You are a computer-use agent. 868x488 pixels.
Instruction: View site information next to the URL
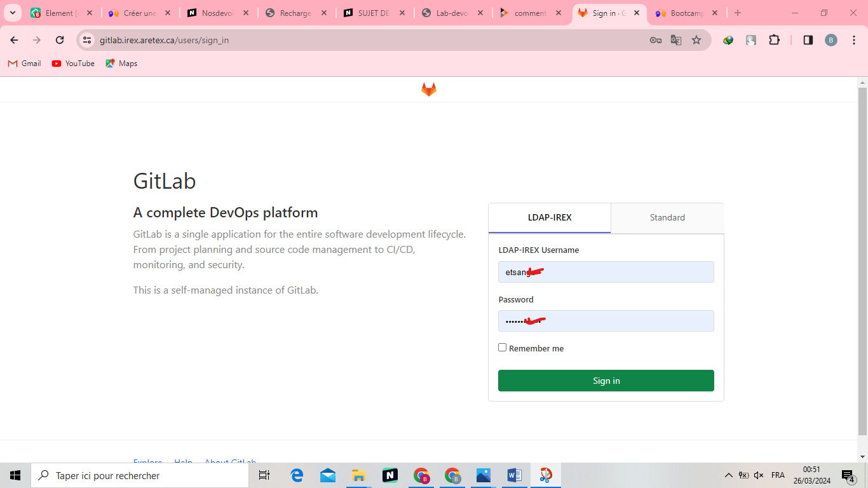[x=88, y=40]
